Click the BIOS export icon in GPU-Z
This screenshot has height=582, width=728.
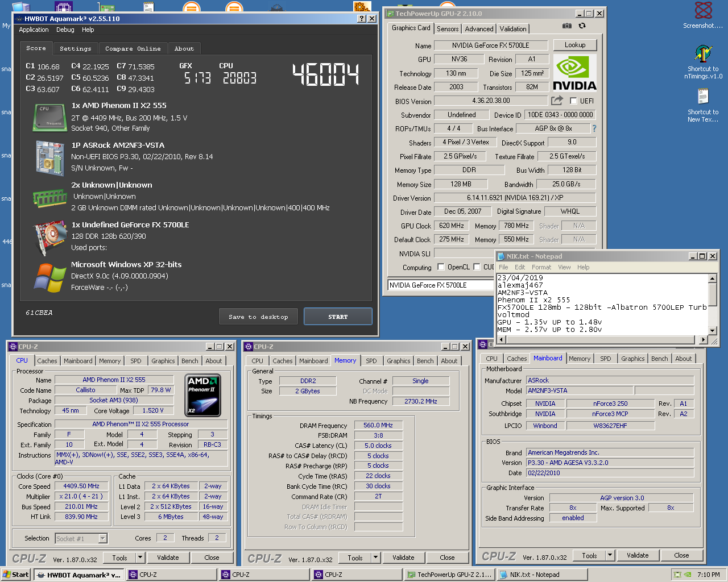tap(557, 101)
